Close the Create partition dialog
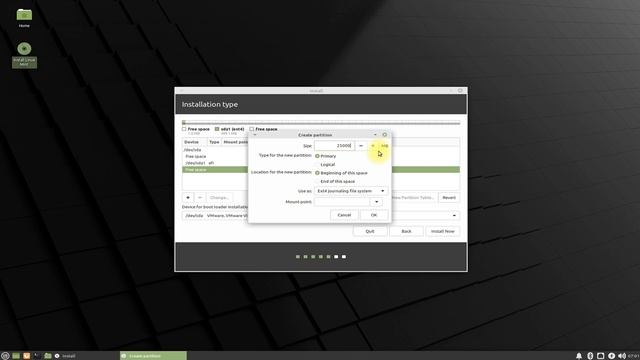The image size is (640, 360). click(x=384, y=135)
